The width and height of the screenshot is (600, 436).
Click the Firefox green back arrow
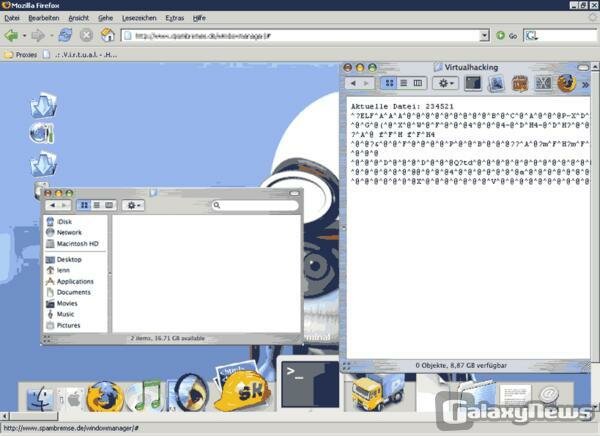11,36
